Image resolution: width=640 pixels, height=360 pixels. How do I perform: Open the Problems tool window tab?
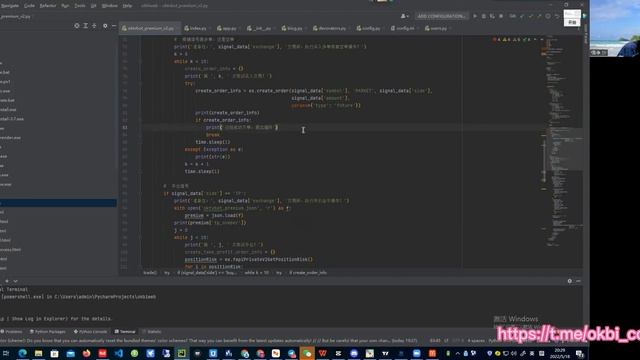tap(12, 331)
